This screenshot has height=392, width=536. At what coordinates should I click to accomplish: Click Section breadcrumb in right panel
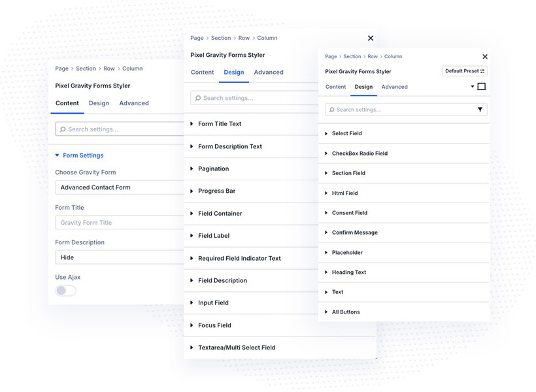352,56
